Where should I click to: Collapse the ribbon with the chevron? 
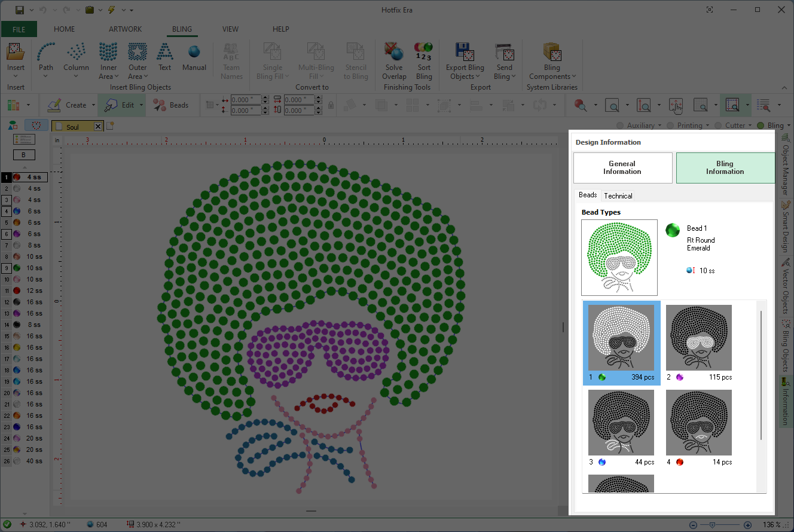pyautogui.click(x=784, y=88)
